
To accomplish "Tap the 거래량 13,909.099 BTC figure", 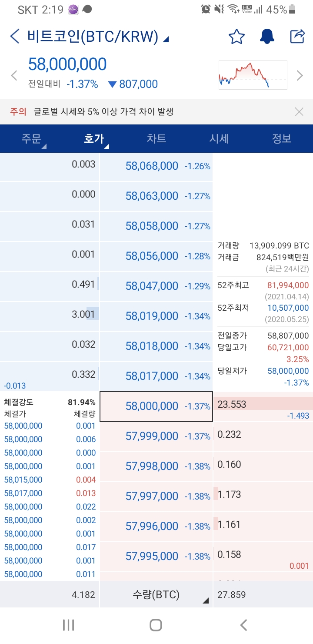I will [280, 245].
